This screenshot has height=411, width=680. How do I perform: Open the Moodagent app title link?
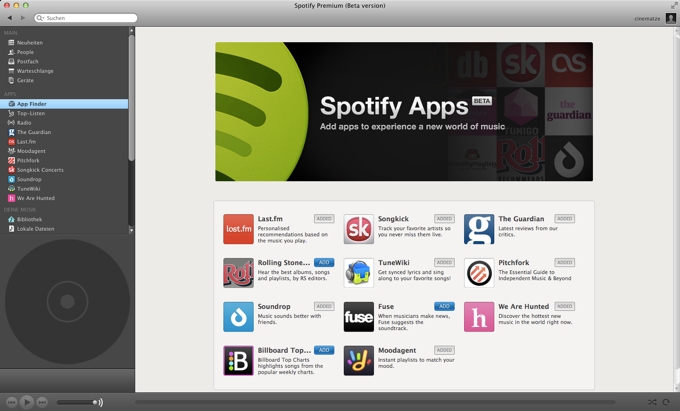[x=397, y=350]
